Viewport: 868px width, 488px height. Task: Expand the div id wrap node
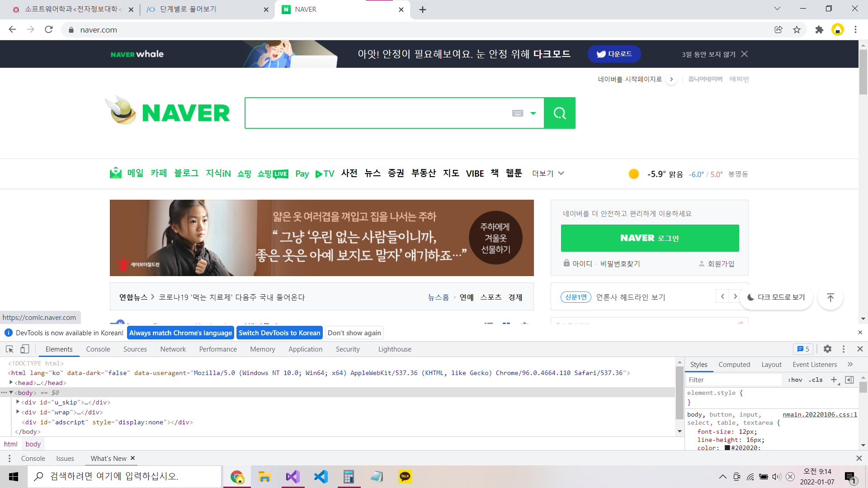pyautogui.click(x=18, y=412)
